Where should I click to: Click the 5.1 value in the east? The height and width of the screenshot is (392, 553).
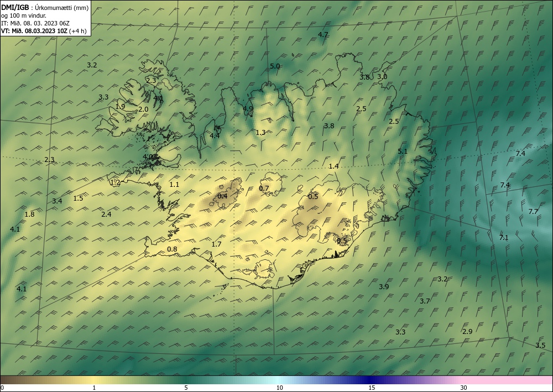click(403, 151)
